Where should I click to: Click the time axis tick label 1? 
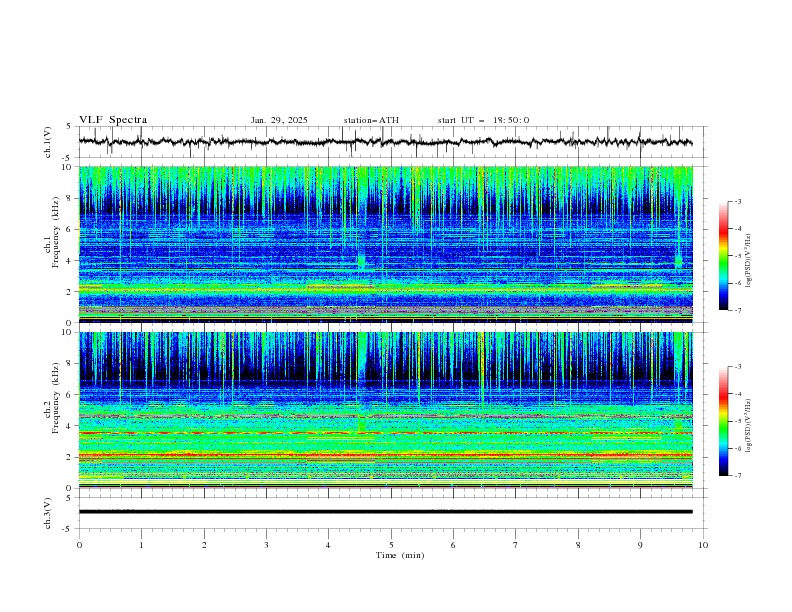(141, 545)
